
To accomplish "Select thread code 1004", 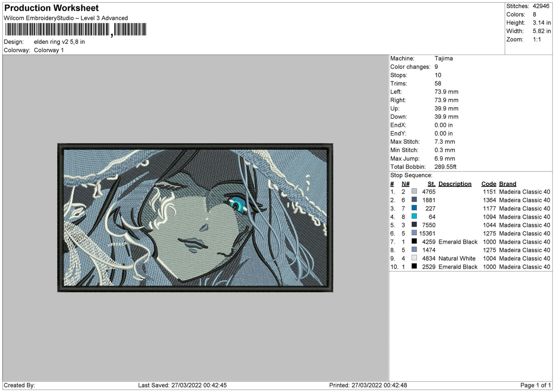I will pyautogui.click(x=489, y=258).
